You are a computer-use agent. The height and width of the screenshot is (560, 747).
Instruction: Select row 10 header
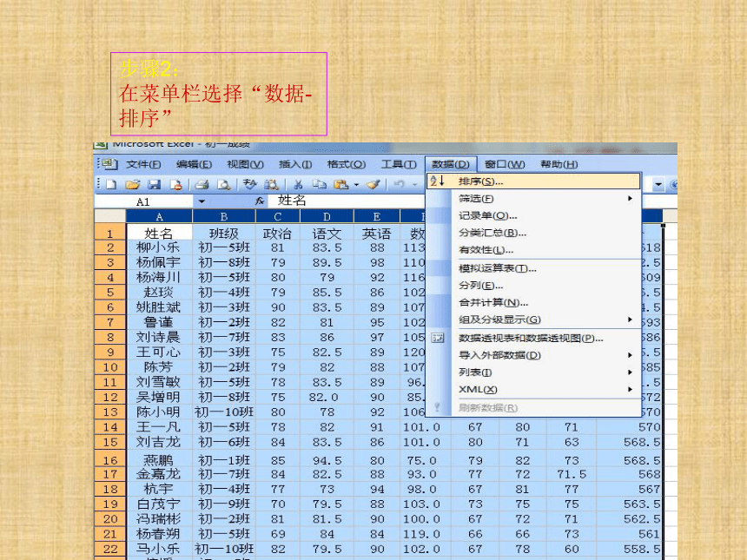pyautogui.click(x=110, y=367)
